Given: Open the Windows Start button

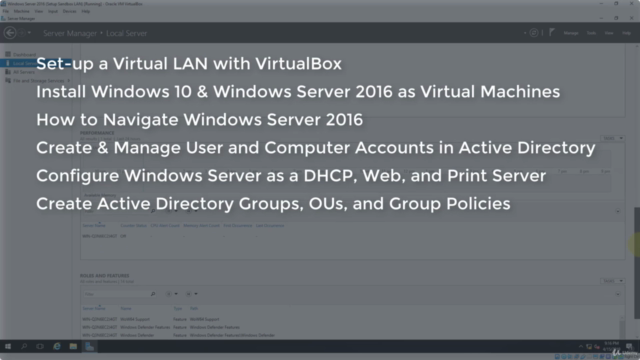Looking at the screenshot, I should click(x=8, y=347).
